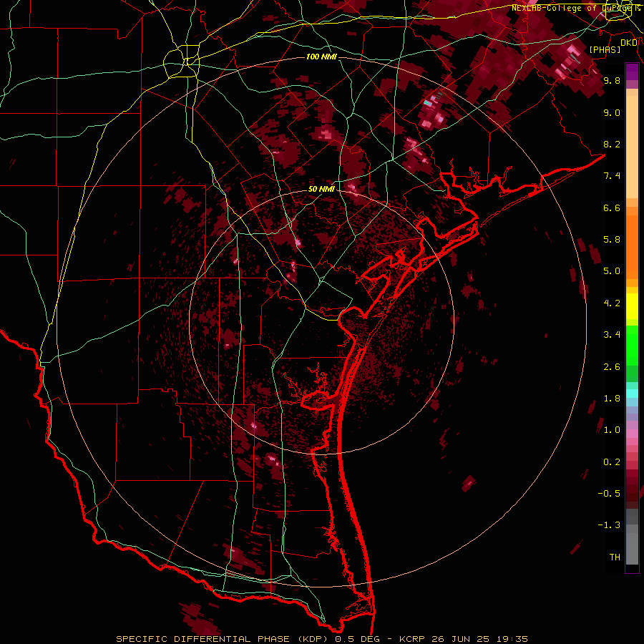Click the 0.2 scale value label
Image resolution: width=644 pixels, height=644 pixels.
612,462
